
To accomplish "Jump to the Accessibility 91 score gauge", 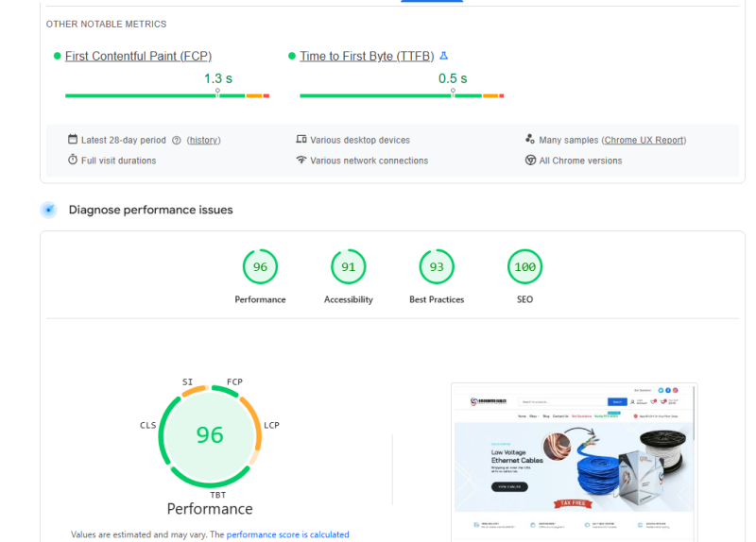I will tap(349, 277).
